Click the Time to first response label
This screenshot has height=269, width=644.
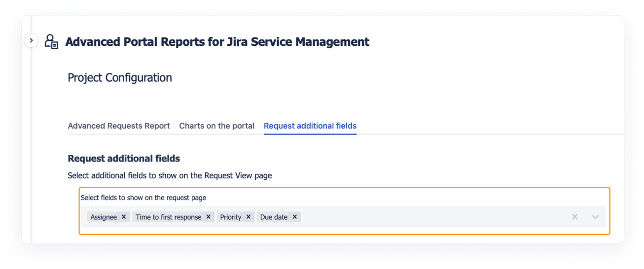(168, 217)
